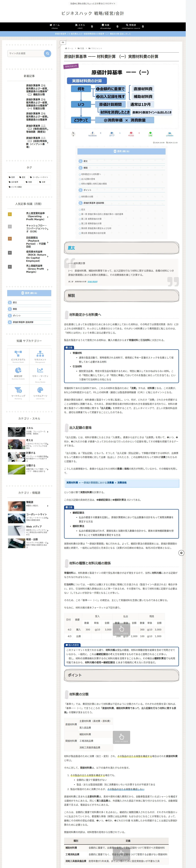
Task: Share the article on Facebook
Action: (x=93, y=134)
